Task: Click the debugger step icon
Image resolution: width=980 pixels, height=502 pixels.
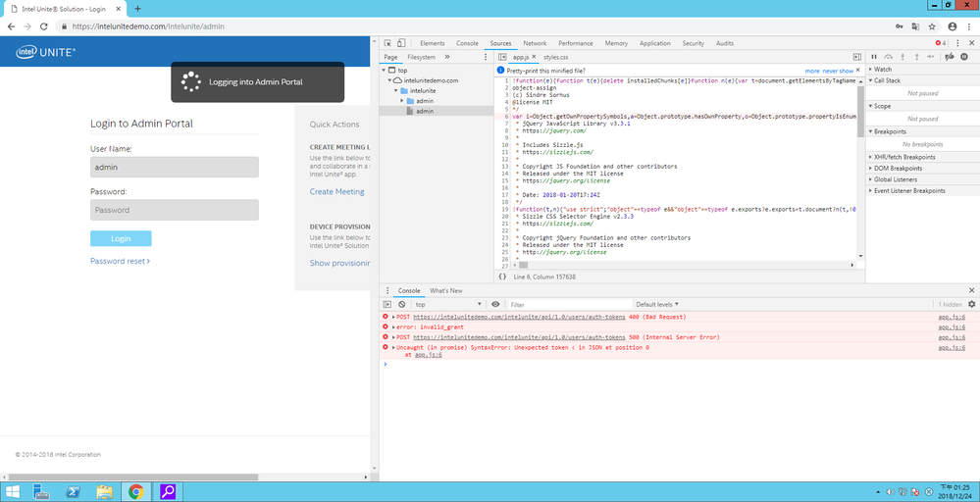Action: point(931,57)
